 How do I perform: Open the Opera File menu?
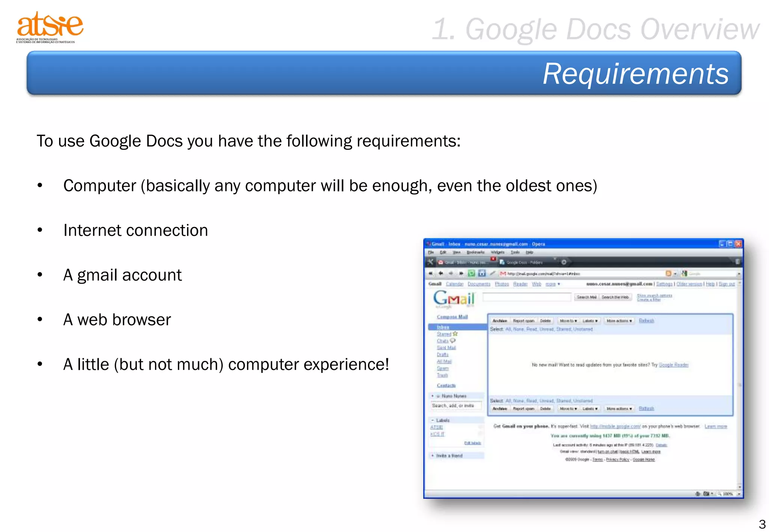click(x=431, y=252)
